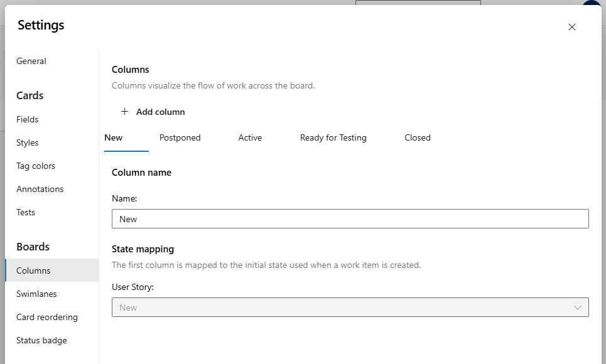Switch to the Active column tab
Viewport: 606px width, 364px height.
coord(250,137)
